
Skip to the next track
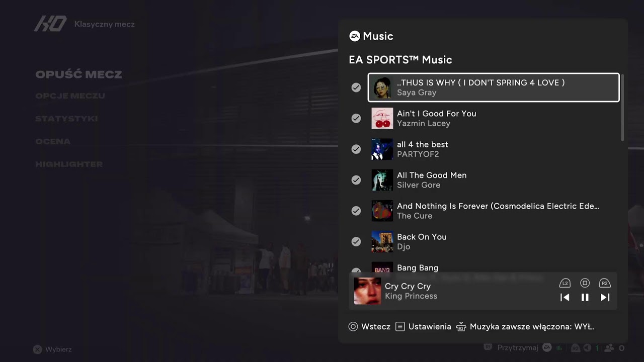pyautogui.click(x=605, y=297)
